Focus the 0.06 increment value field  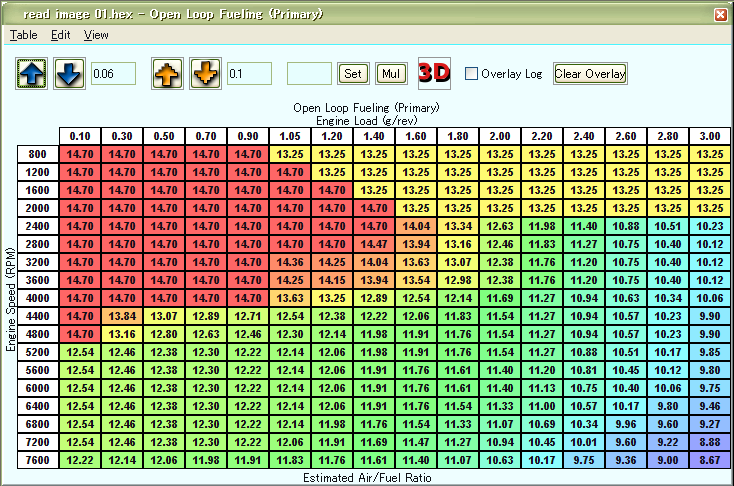pyautogui.click(x=113, y=74)
